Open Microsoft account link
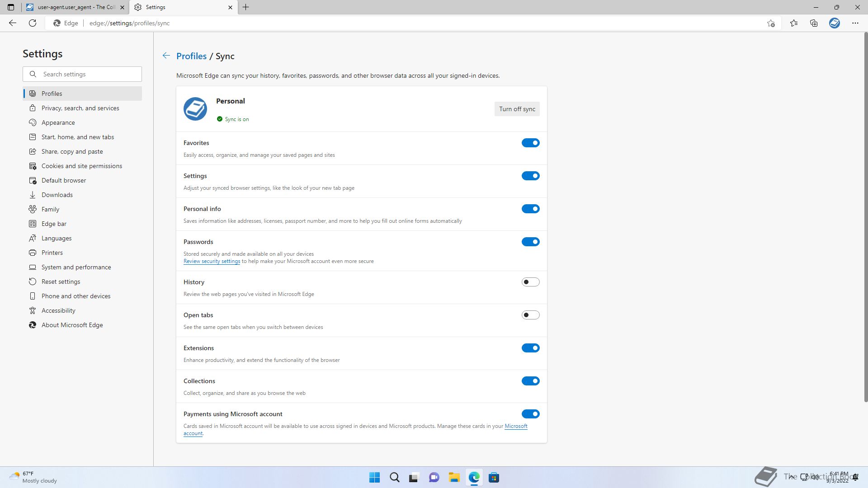The image size is (868, 488). point(516,426)
